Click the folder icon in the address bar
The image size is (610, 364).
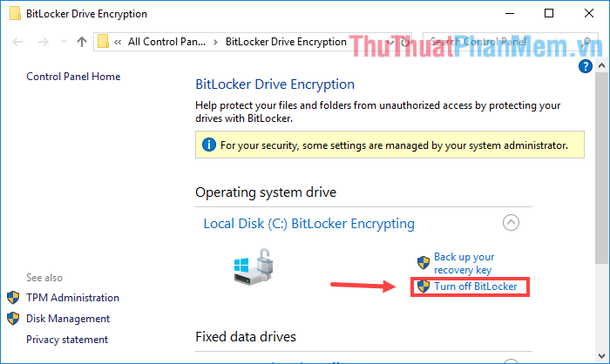click(x=103, y=41)
